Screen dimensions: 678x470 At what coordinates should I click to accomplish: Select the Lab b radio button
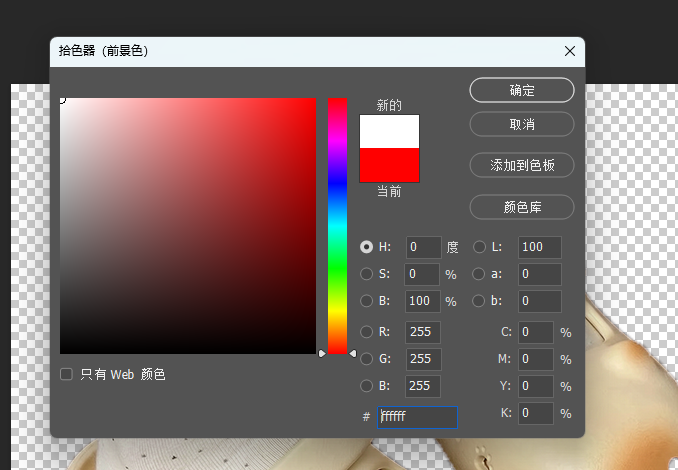(479, 301)
